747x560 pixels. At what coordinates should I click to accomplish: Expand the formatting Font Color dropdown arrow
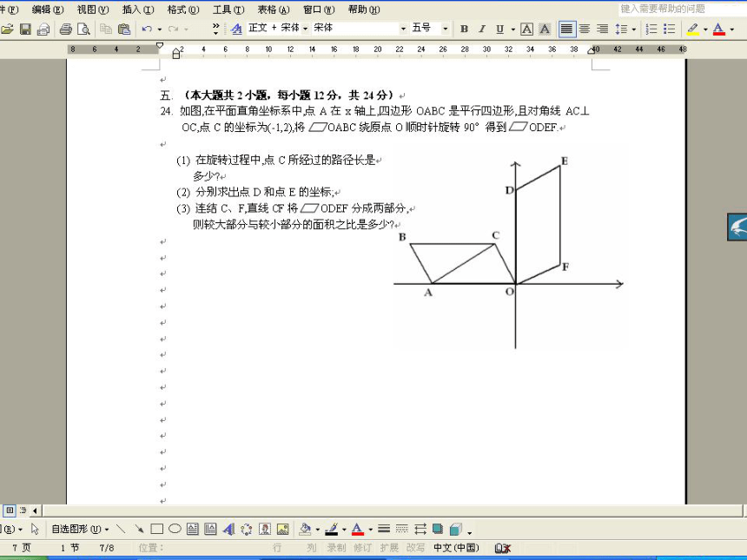click(x=732, y=30)
